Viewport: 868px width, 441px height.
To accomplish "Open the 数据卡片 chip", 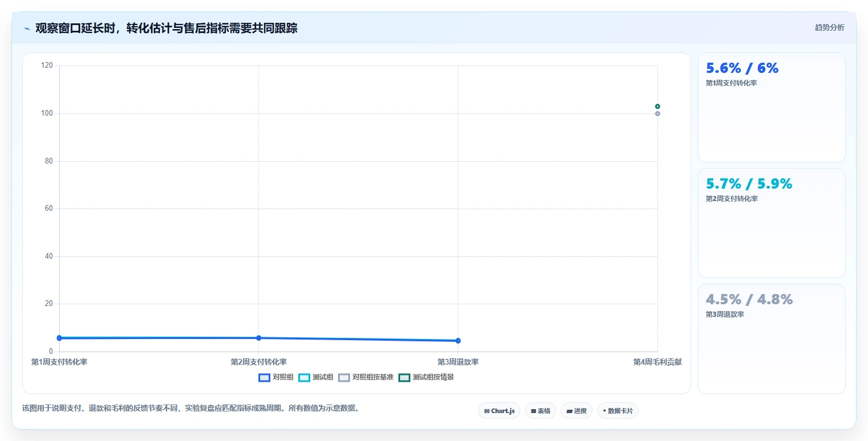I will 618,411.
